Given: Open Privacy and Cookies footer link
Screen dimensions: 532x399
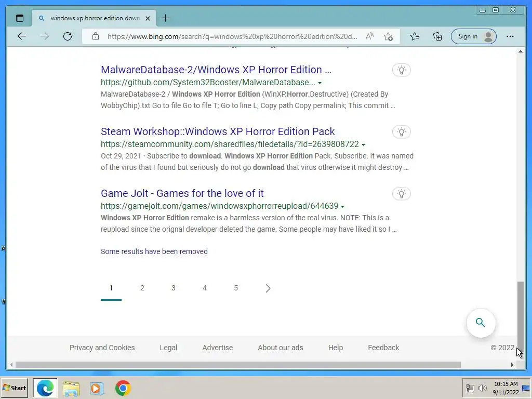Looking at the screenshot, I should click(102, 348).
